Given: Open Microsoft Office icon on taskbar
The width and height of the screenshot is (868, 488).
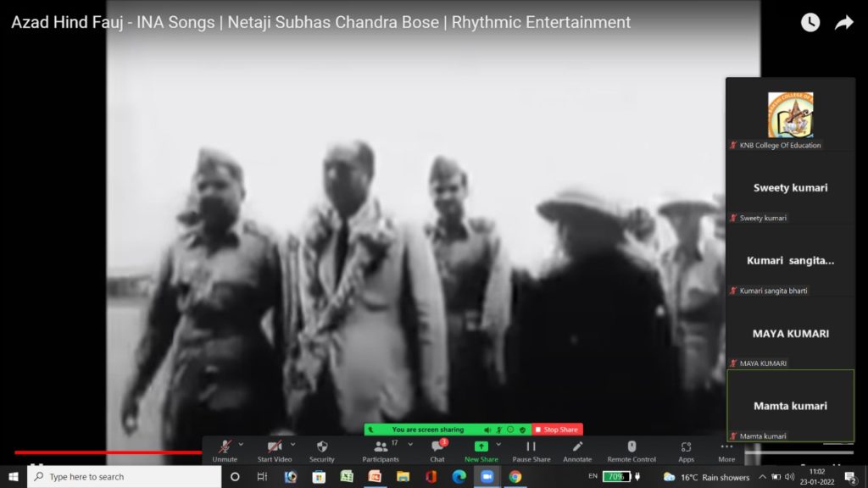Looking at the screenshot, I should coord(431,476).
